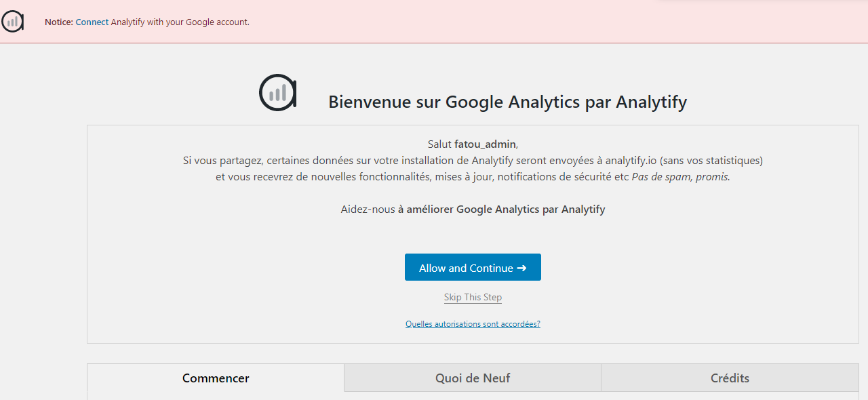This screenshot has height=400, width=868.
Task: Open the Quelles autorisations sont accordées link
Action: click(x=473, y=324)
